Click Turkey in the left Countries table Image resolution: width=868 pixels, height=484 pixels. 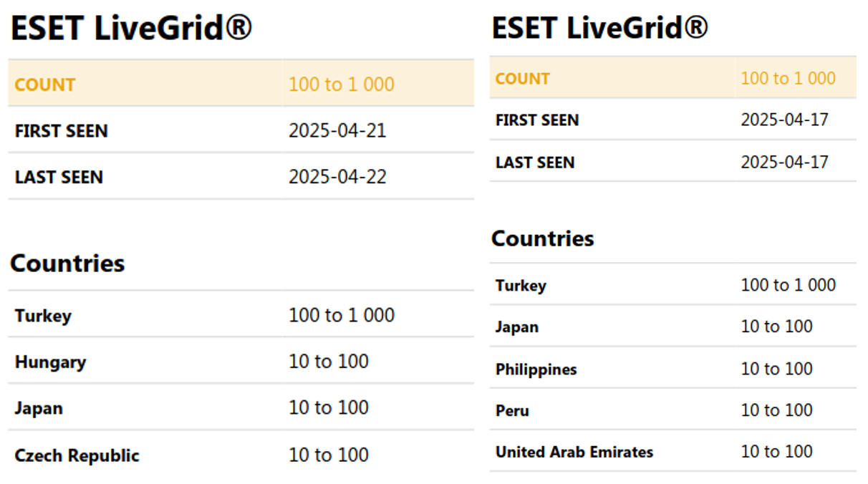43,316
